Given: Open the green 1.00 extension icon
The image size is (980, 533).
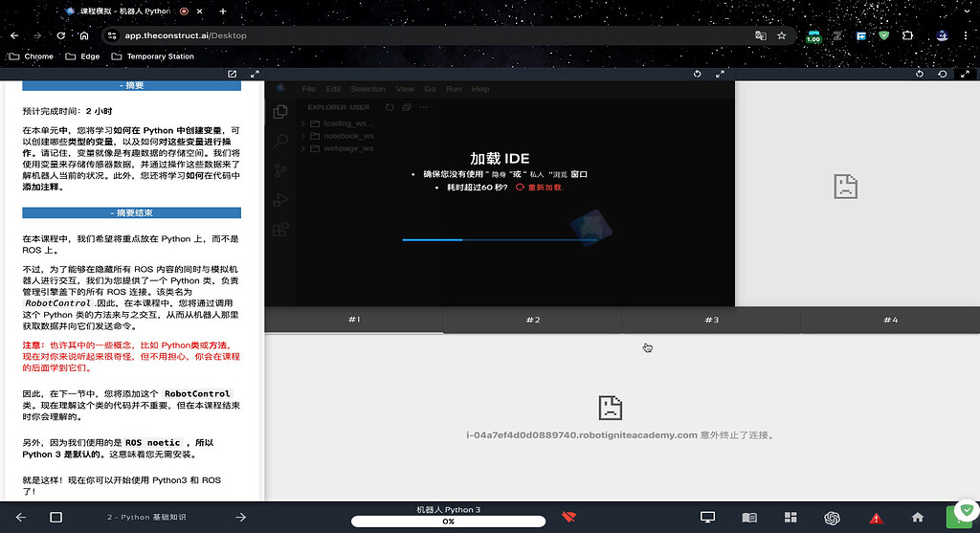Looking at the screenshot, I should 813,37.
